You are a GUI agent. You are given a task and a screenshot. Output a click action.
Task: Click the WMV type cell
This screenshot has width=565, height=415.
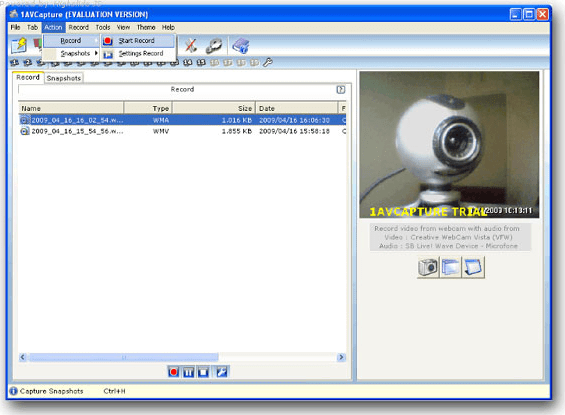[x=161, y=131]
